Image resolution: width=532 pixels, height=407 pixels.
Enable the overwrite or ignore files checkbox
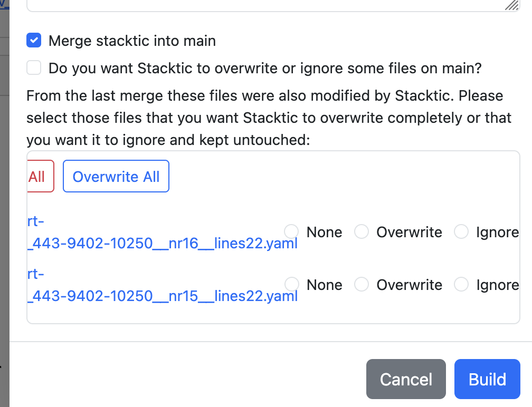(x=34, y=68)
